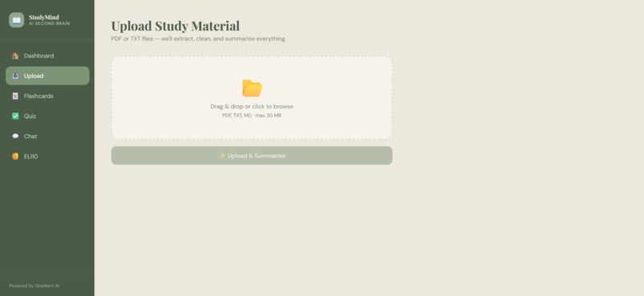Screen dimensions: 644x296
Task: Click the ELI10 face icon
Action: [15, 156]
